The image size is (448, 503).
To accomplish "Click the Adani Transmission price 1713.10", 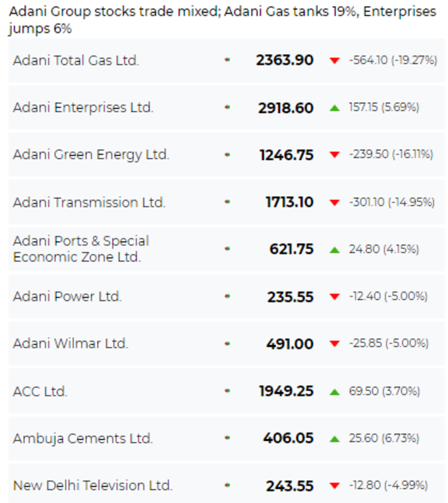I will point(289,202).
